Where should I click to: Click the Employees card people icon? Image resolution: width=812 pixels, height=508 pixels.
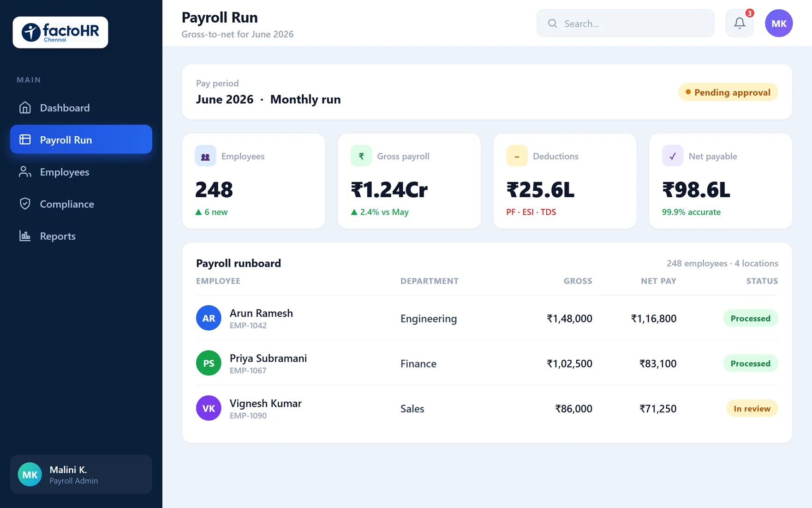click(205, 156)
